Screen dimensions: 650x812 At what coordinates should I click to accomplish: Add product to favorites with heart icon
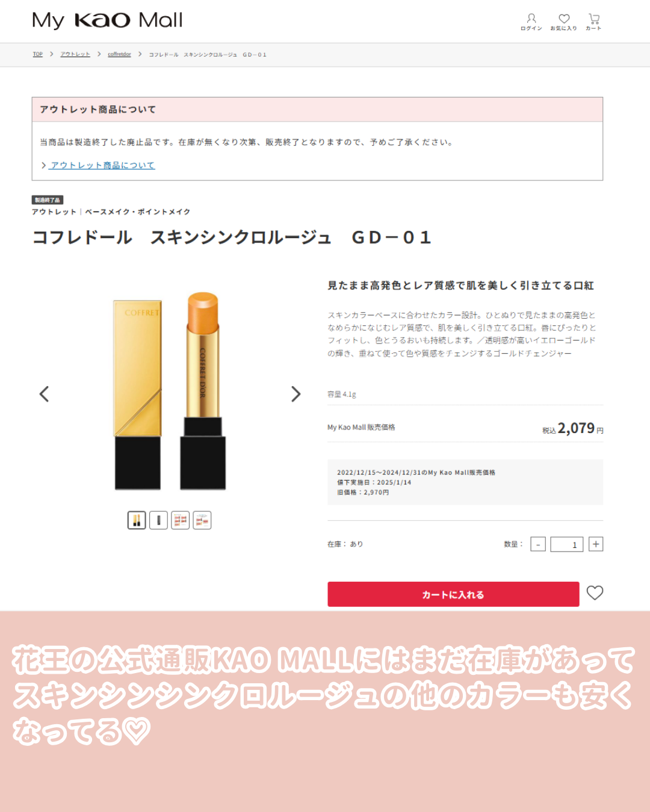click(595, 593)
